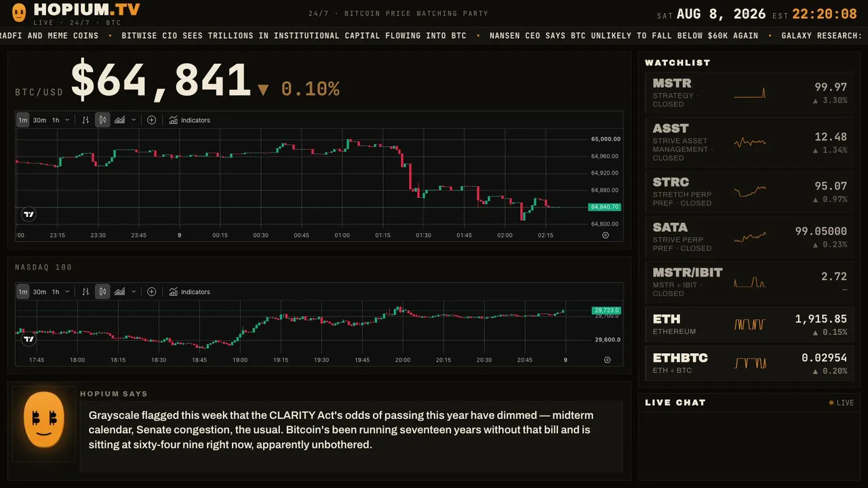The width and height of the screenshot is (868, 488).
Task: Switch BTC/USD chart to 30m interval
Action: (x=39, y=120)
